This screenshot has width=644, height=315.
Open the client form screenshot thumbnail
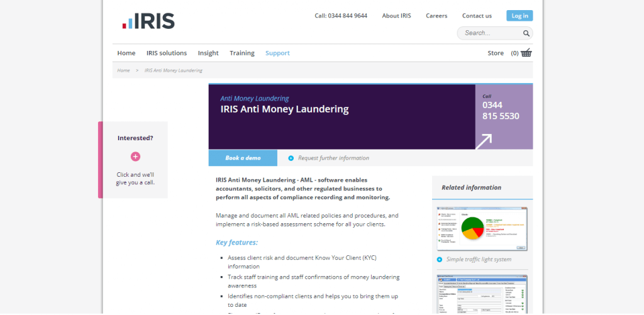pyautogui.click(x=482, y=294)
